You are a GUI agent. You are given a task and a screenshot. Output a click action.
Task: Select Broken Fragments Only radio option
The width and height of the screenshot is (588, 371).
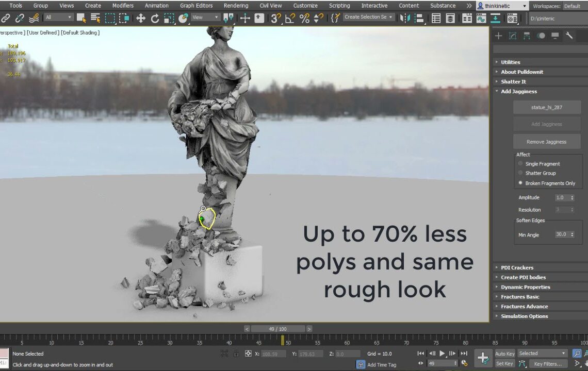point(520,183)
